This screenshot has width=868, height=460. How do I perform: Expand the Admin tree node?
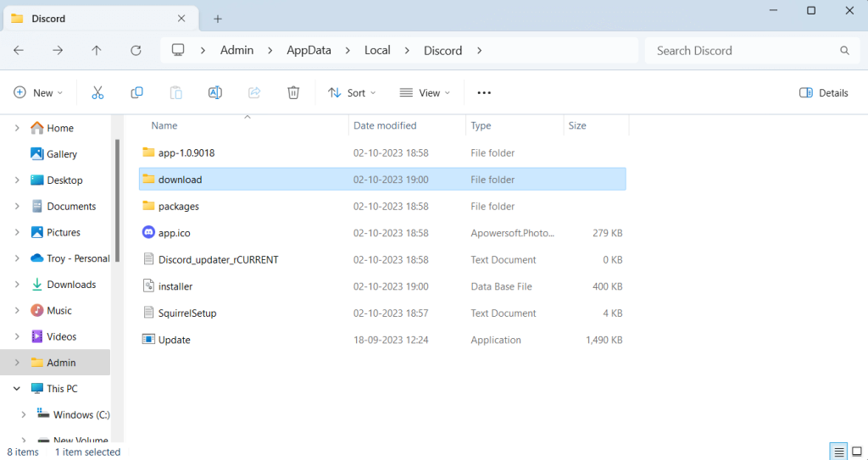(x=17, y=363)
